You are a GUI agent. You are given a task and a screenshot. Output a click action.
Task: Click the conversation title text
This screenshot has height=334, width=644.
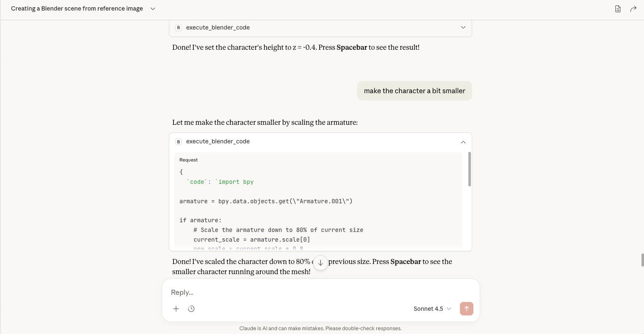pyautogui.click(x=77, y=9)
